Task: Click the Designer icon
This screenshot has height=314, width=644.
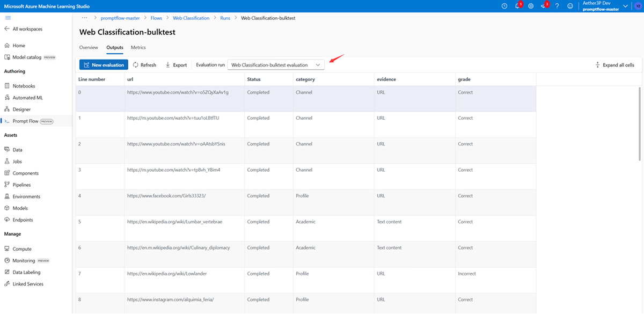Action: (x=8, y=109)
